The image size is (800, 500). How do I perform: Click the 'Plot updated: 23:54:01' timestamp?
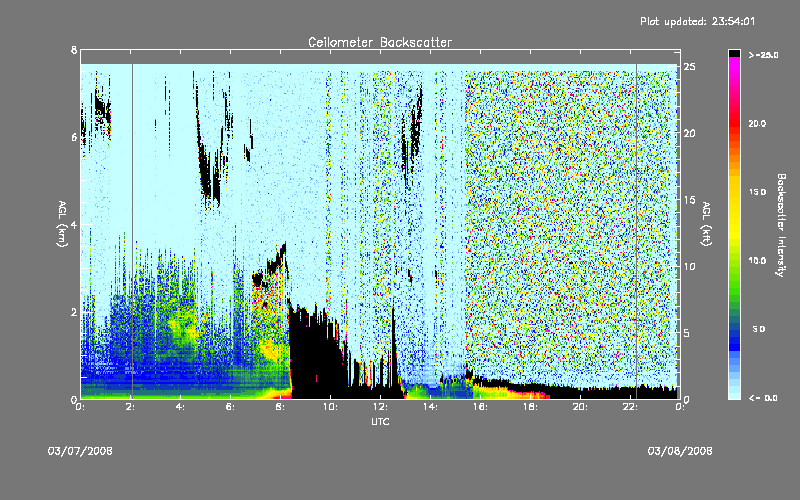point(697,21)
